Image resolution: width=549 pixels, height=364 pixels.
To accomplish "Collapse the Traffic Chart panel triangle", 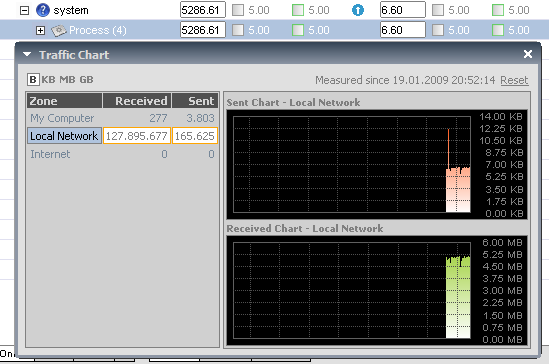I will pyautogui.click(x=27, y=54).
